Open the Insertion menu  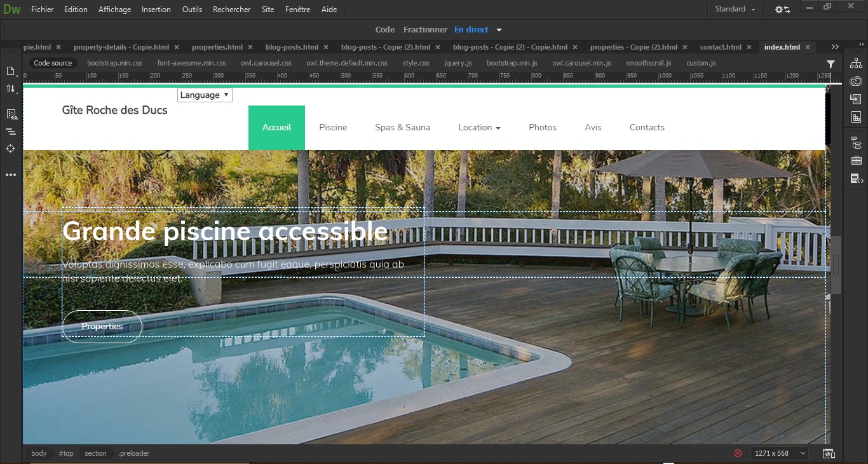point(156,10)
